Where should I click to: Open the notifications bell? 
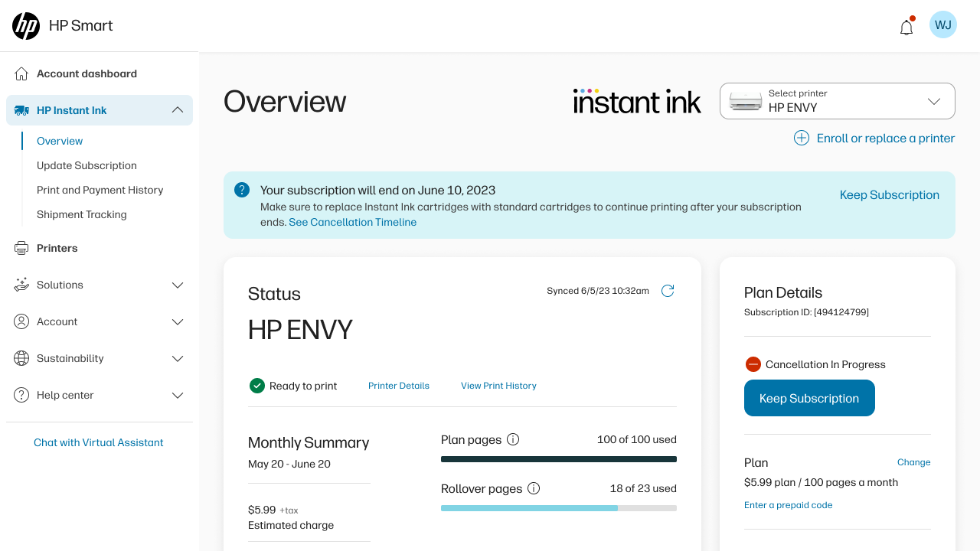click(x=906, y=27)
